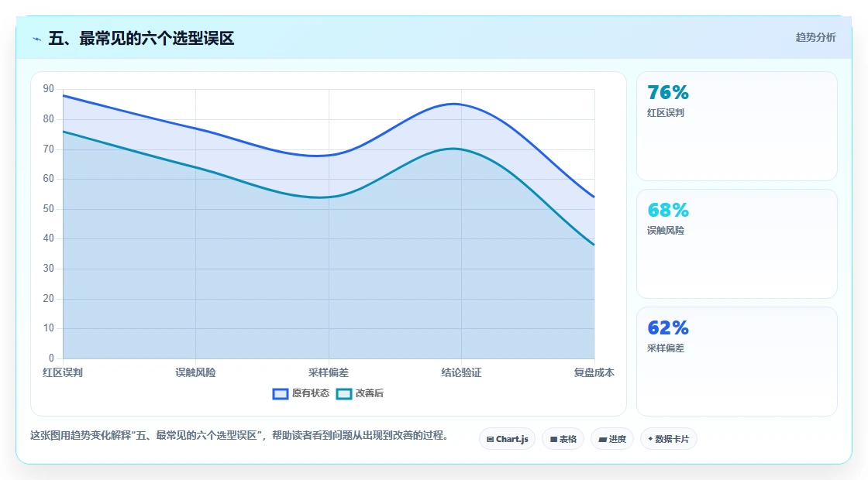Click the 数据卡片 tag button
Image resolution: width=868 pixels, height=480 pixels.
[x=669, y=439]
